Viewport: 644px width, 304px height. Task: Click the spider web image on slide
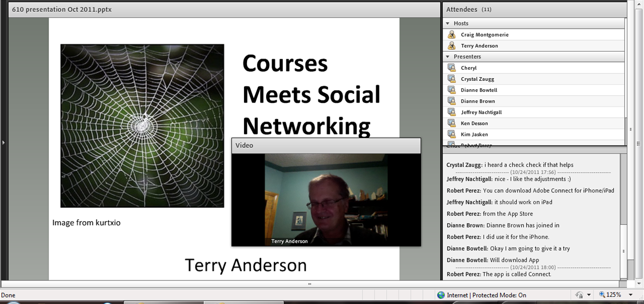pos(142,125)
